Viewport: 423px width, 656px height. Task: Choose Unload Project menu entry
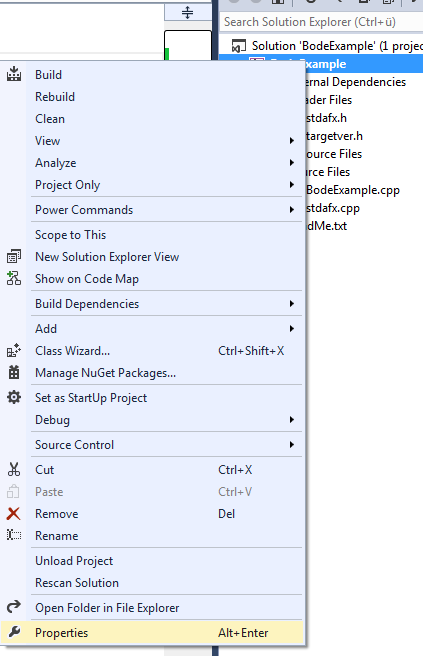pos(74,561)
